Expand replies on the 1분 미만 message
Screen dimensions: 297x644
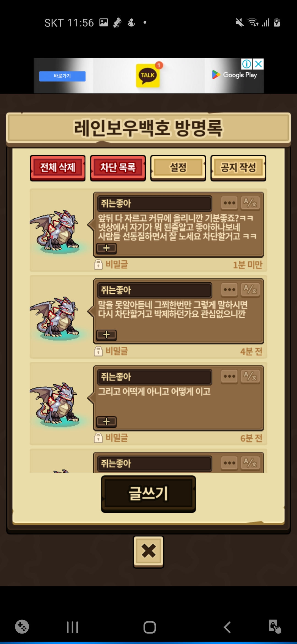point(106,248)
